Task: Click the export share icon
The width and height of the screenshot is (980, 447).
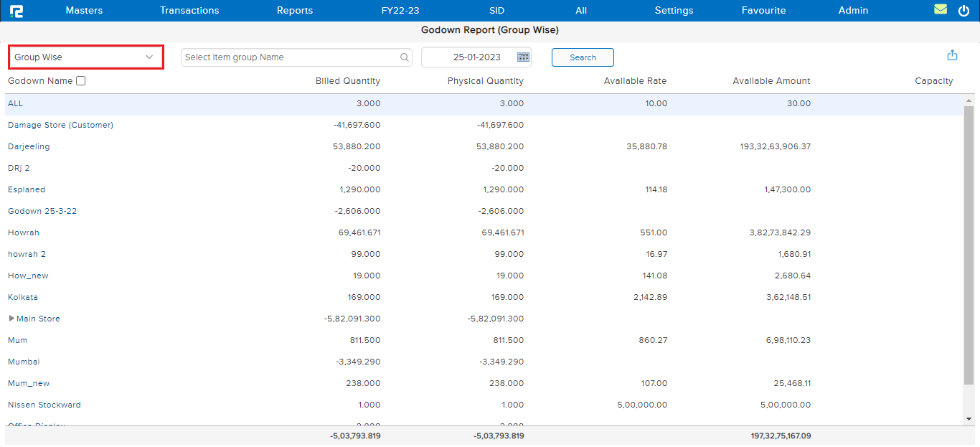Action: pyautogui.click(x=952, y=55)
